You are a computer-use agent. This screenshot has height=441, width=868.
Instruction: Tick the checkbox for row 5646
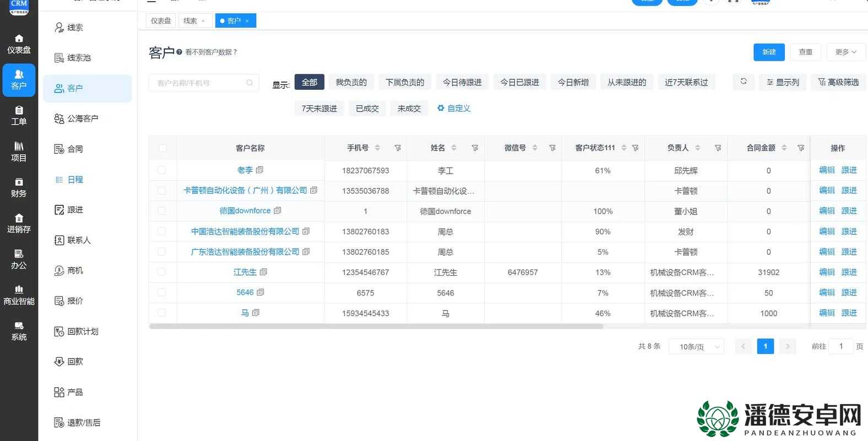[x=161, y=292]
